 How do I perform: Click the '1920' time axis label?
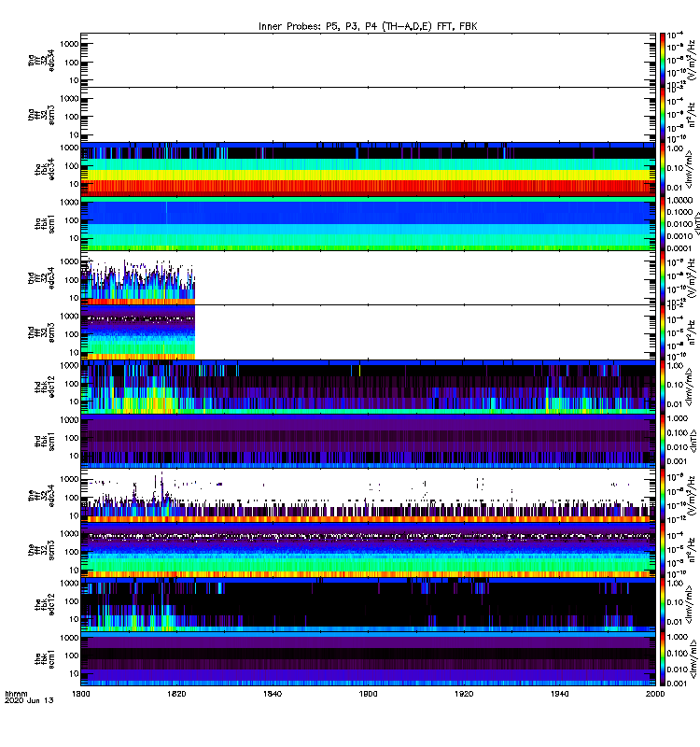click(464, 694)
